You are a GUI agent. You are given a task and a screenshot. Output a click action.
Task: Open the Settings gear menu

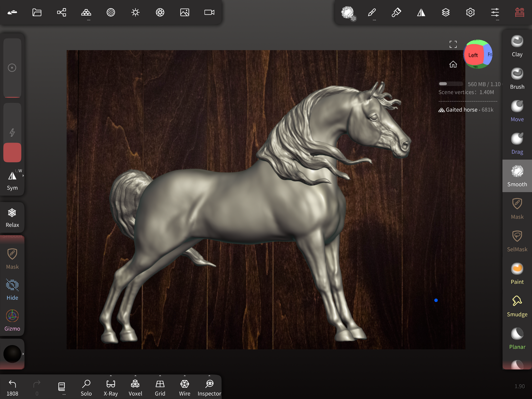pyautogui.click(x=470, y=12)
